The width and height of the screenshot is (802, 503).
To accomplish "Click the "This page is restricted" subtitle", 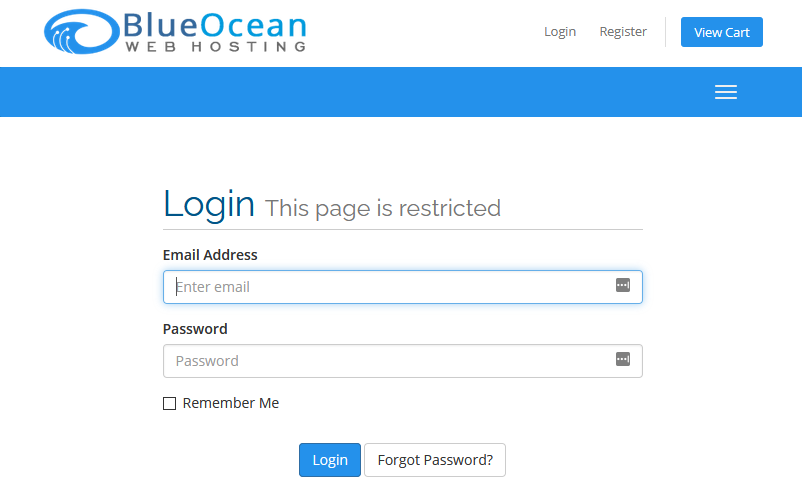I will (x=383, y=209).
